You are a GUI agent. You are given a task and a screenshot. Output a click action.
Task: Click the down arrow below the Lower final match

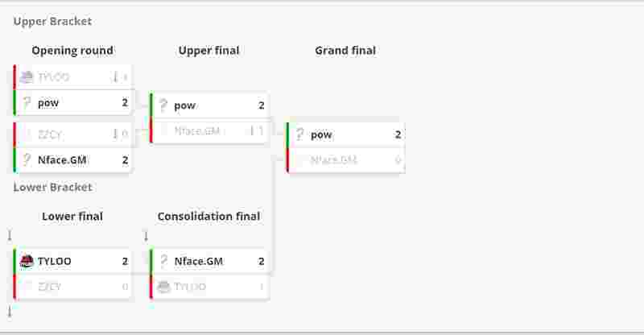click(x=10, y=311)
